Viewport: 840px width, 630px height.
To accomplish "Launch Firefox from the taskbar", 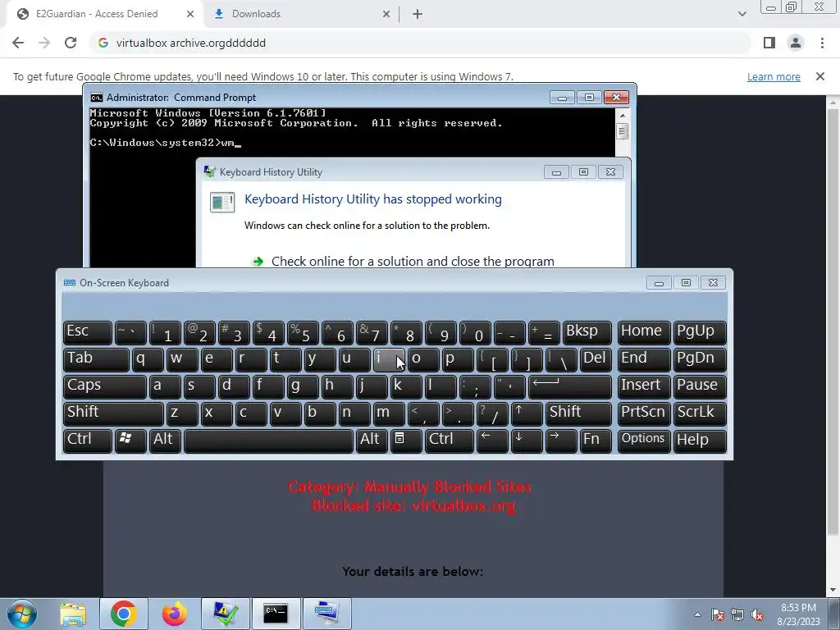I will 175,614.
